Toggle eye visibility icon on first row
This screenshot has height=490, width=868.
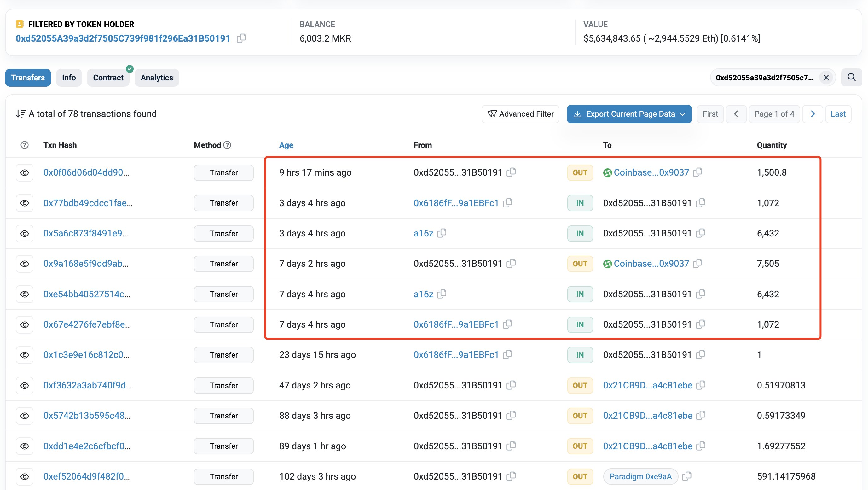tap(24, 172)
